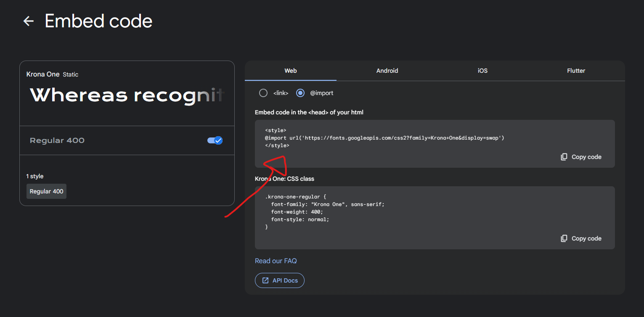Viewport: 644px width, 317px height.
Task: Select the @import radio button
Action: tap(300, 93)
